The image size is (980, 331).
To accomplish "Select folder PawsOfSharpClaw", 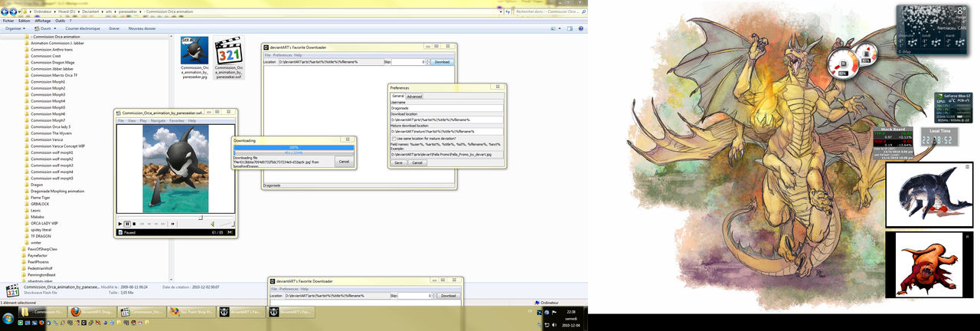I will [44, 249].
